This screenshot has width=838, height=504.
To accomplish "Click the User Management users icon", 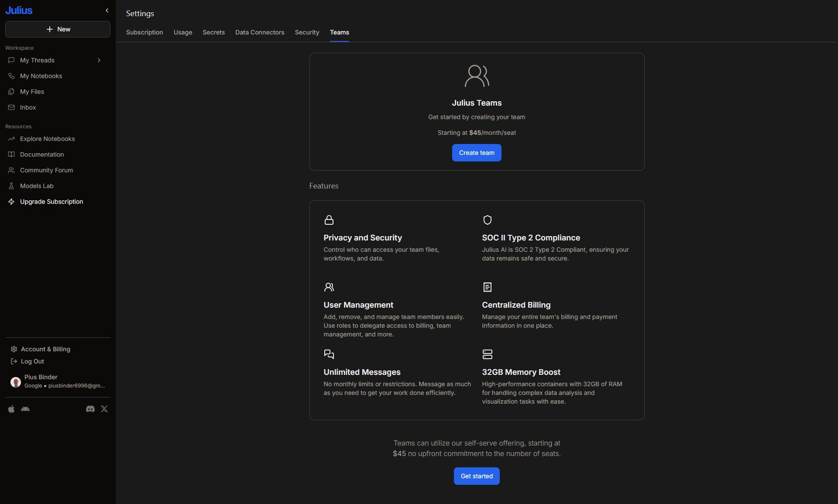I will 329,287.
